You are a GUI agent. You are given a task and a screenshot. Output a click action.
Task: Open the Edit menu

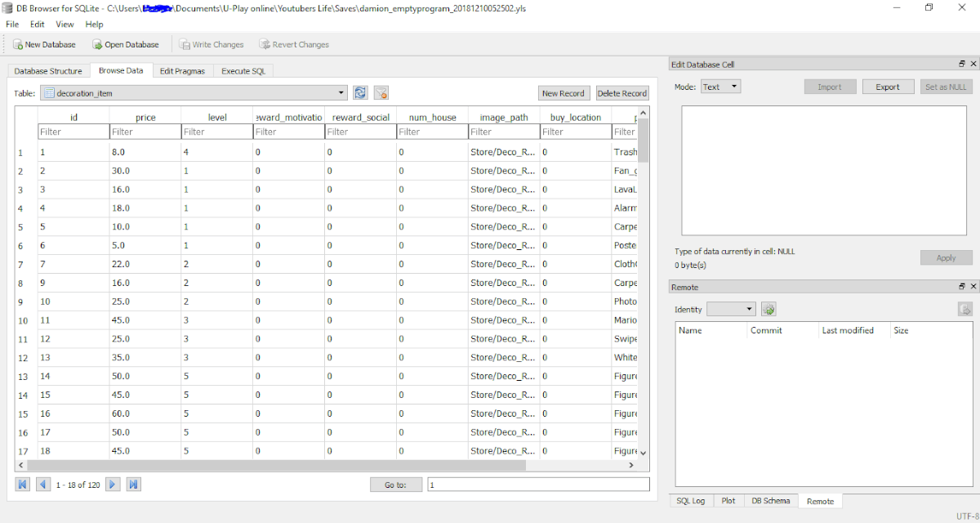[38, 25]
